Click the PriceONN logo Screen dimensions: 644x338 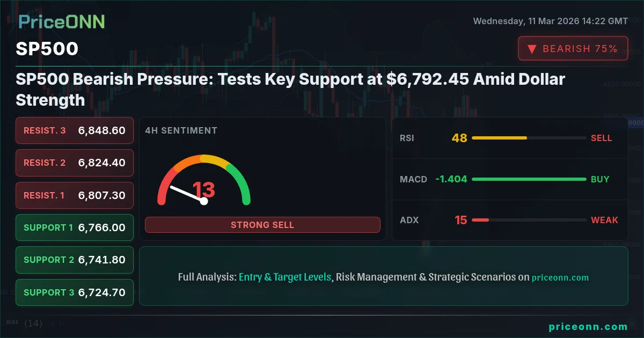click(x=62, y=21)
